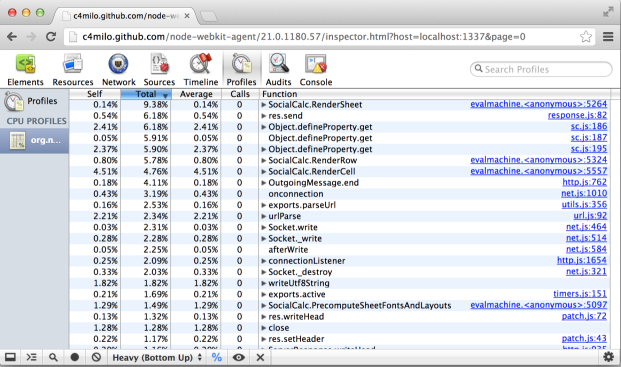The width and height of the screenshot is (621, 367).
Task: Show the console drawer icon
Action: click(x=32, y=357)
